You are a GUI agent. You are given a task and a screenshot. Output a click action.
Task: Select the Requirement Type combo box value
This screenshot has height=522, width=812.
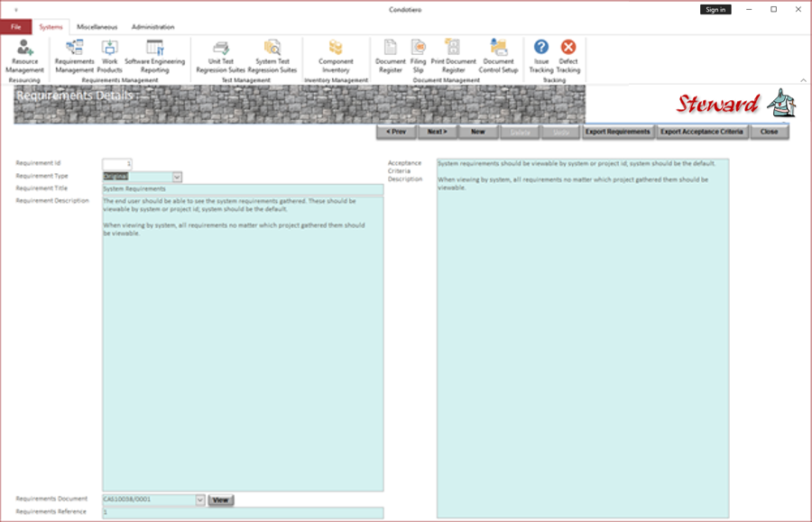[x=137, y=177]
